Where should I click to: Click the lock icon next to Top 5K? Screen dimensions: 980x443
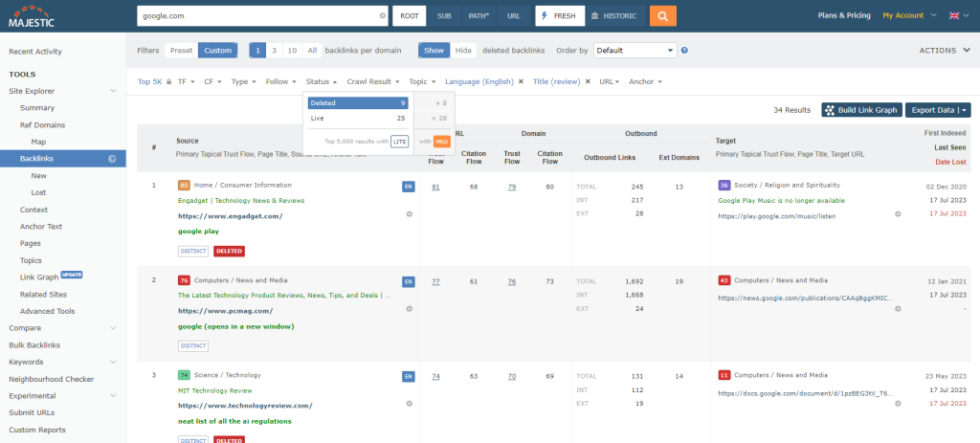pos(168,82)
